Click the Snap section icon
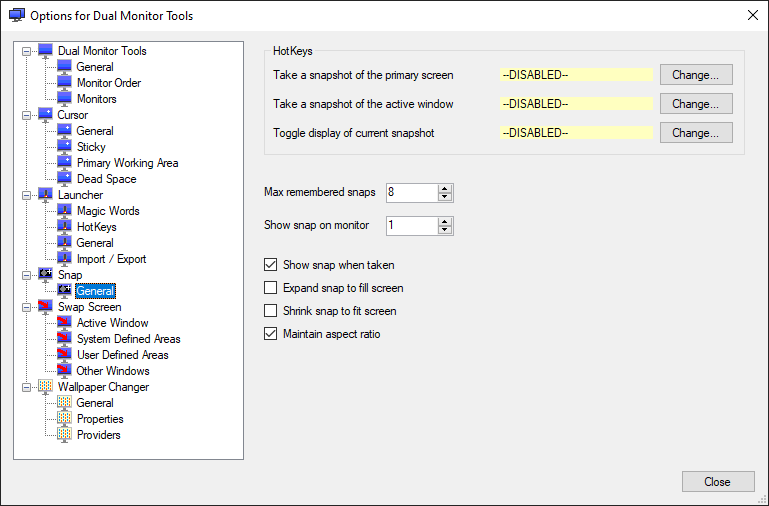This screenshot has width=769, height=506. 45,275
